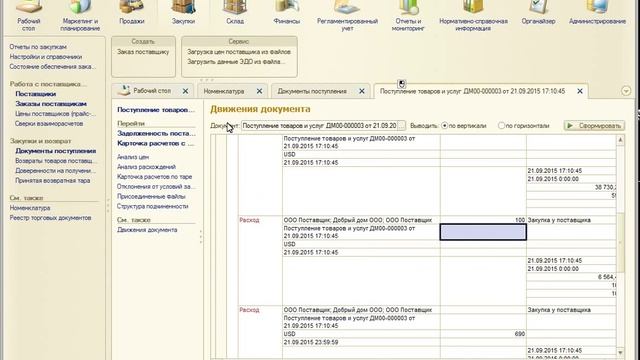This screenshot has height=360, width=640.
Task: Click the Документ input field
Action: tap(319, 126)
